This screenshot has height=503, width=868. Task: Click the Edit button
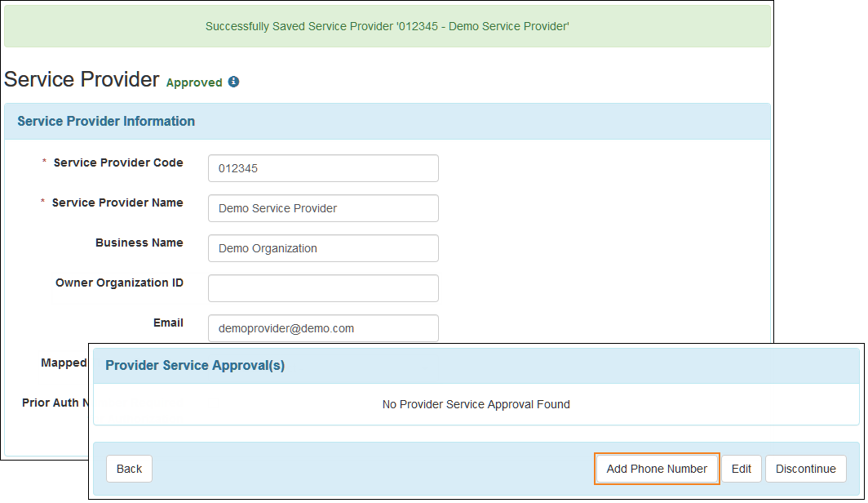(742, 469)
